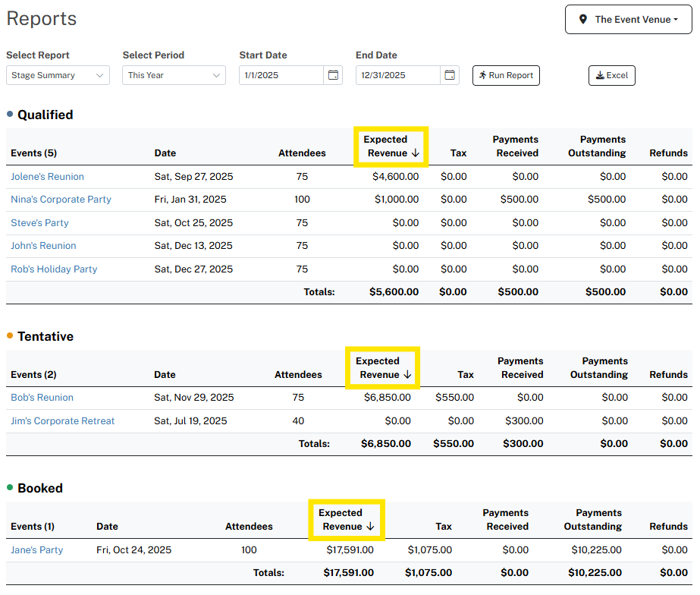The width and height of the screenshot is (700, 595).
Task: Click Jane's Party tax $1,075.00
Action: (x=430, y=550)
